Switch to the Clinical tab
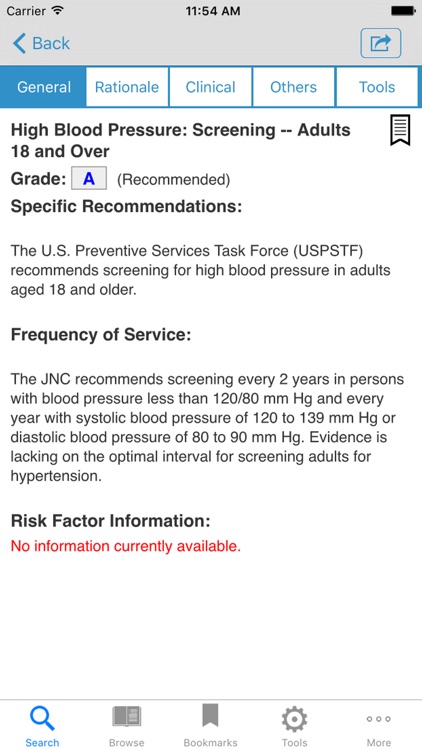422x750 pixels. pos(211,87)
